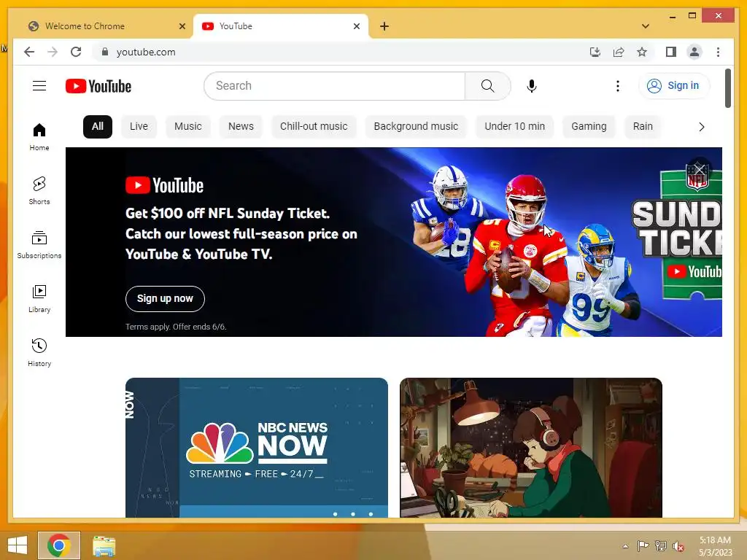This screenshot has height=560, width=747.
Task: Filter videos by News chip
Action: [241, 127]
